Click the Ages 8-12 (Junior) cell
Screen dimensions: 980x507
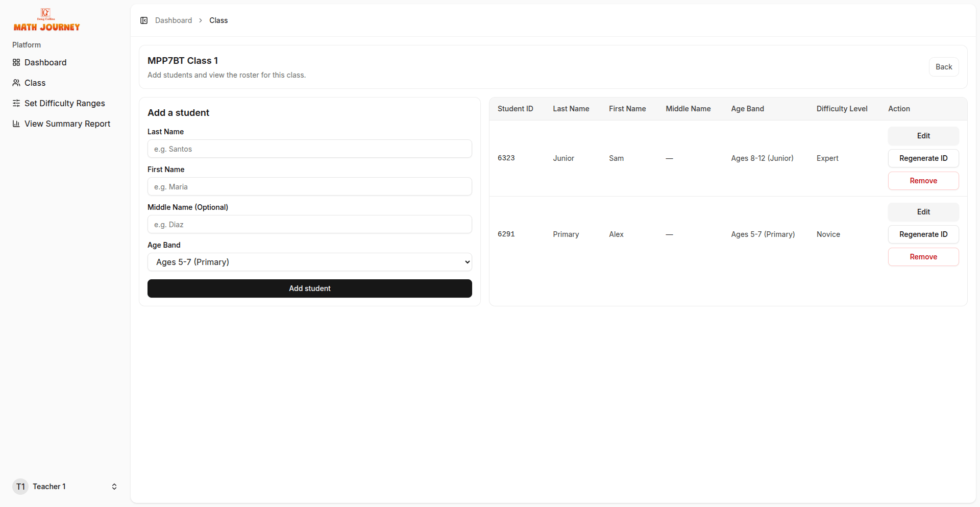[762, 158]
